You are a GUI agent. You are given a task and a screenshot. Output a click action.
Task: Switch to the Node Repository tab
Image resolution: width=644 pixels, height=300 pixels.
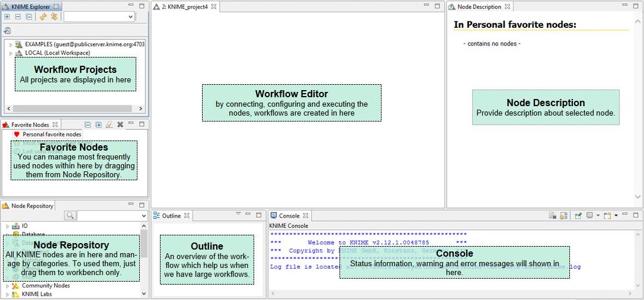click(28, 206)
